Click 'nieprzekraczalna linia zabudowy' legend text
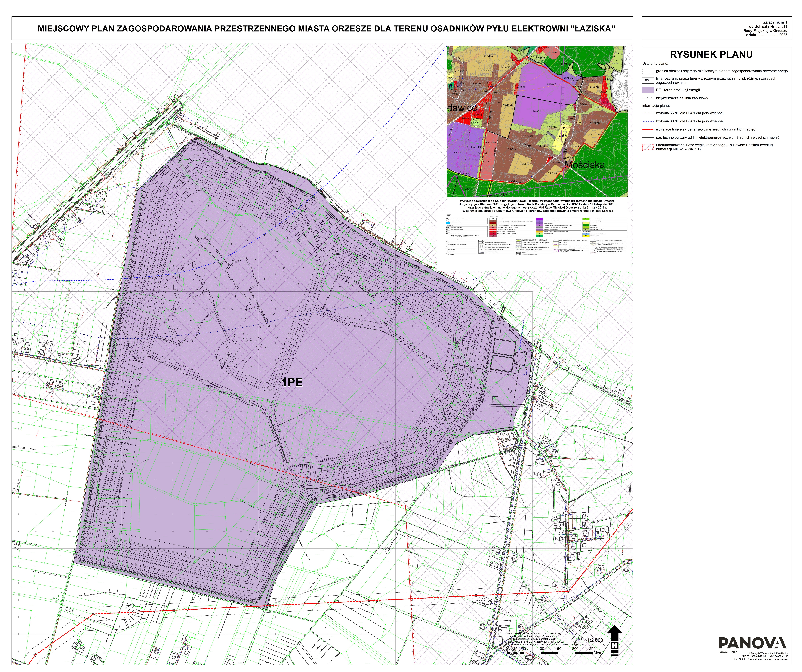 682,98
